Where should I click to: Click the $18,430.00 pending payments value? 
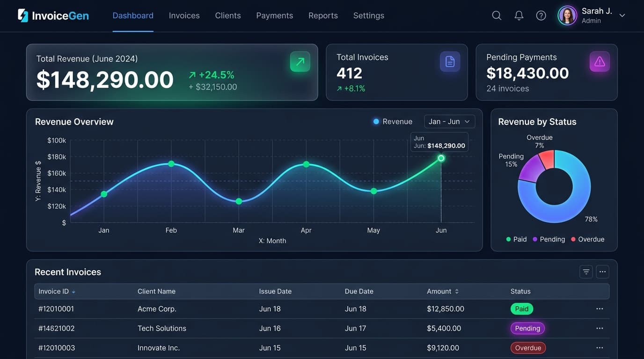pyautogui.click(x=527, y=73)
